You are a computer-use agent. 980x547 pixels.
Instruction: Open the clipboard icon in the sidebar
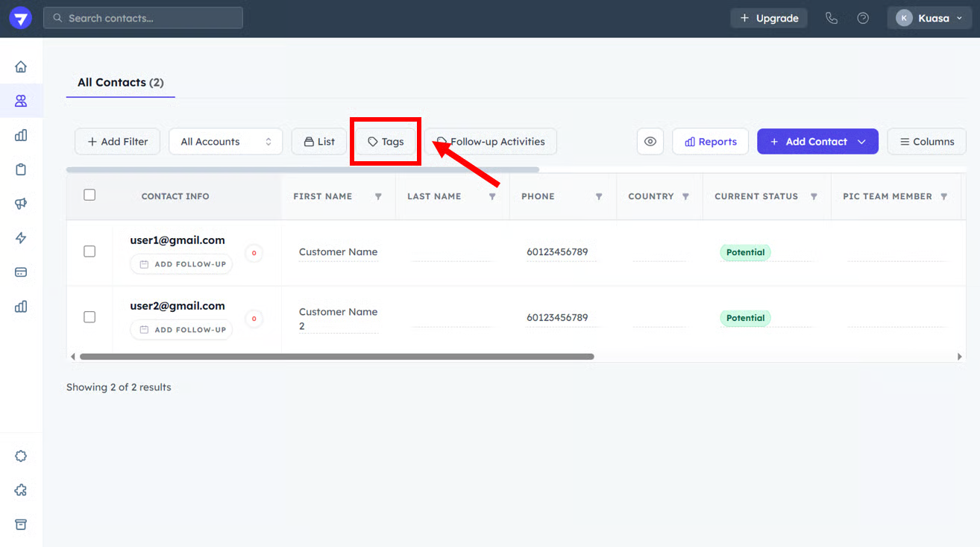click(x=21, y=169)
